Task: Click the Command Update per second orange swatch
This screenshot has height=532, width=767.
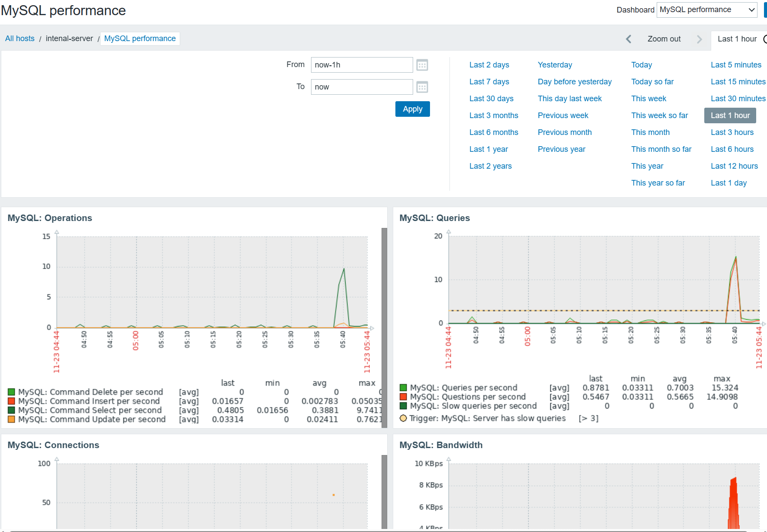Action: [x=11, y=419]
